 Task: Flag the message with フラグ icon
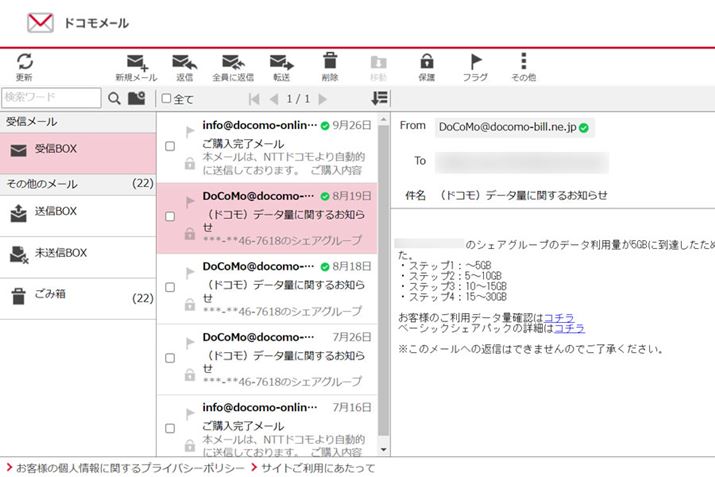tap(476, 62)
